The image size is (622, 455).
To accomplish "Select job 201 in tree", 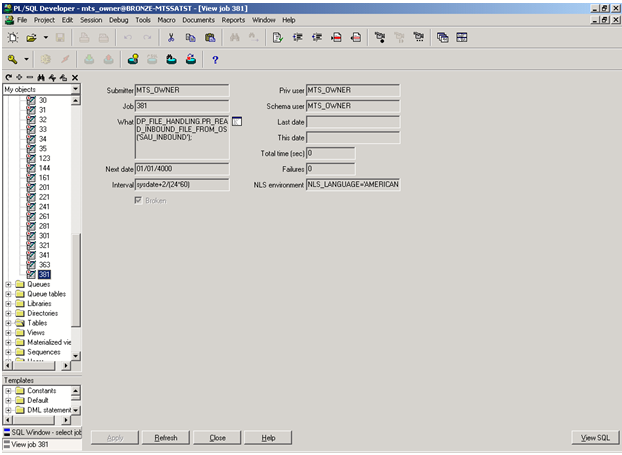I will [44, 187].
